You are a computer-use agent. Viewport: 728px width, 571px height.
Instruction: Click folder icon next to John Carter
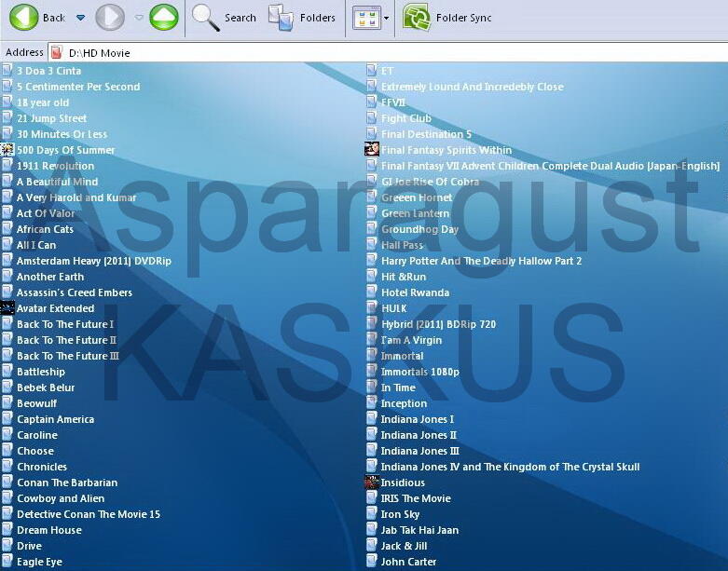(x=371, y=562)
